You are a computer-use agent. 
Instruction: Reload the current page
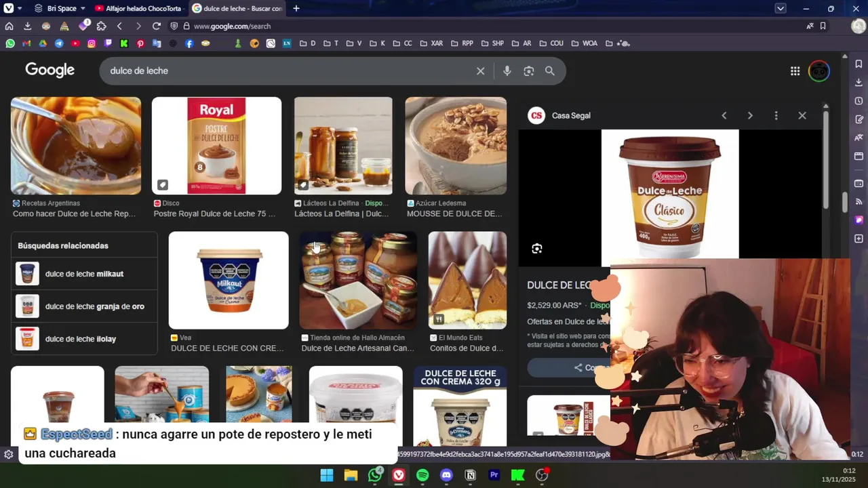tap(157, 26)
